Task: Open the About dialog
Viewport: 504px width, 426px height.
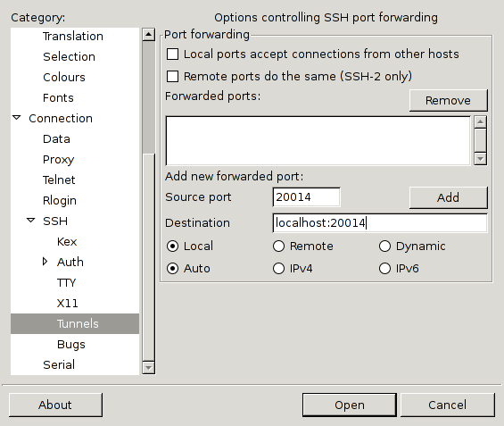Action: [55, 405]
